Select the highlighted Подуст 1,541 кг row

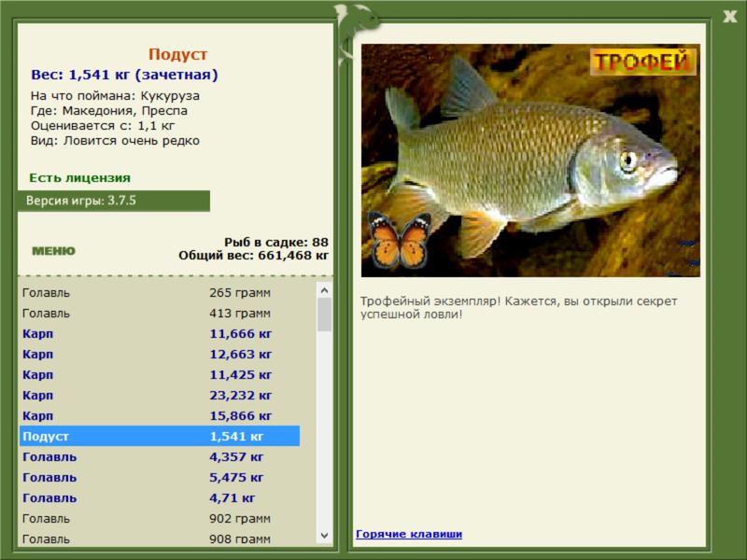coord(160,436)
